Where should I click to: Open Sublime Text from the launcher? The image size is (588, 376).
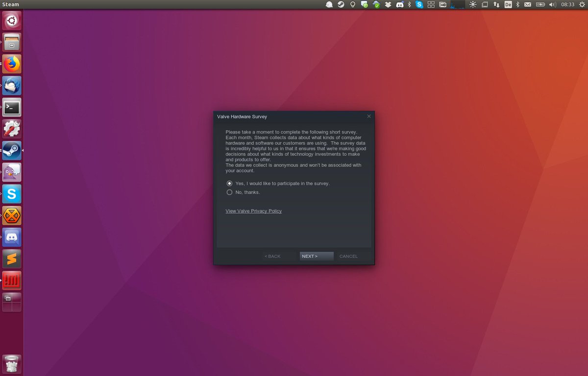point(12,258)
